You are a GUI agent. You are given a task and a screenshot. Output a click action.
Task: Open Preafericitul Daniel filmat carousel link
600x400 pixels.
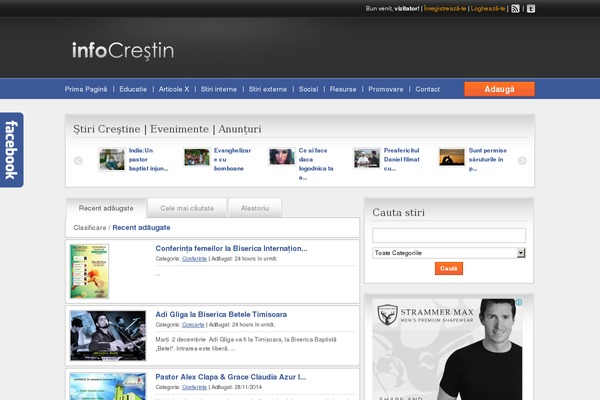401,159
